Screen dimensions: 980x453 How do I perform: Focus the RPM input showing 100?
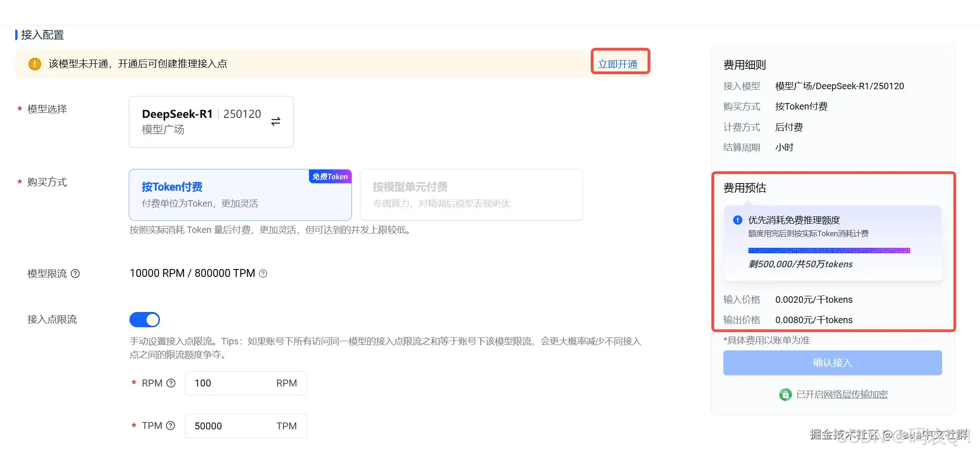[246, 383]
